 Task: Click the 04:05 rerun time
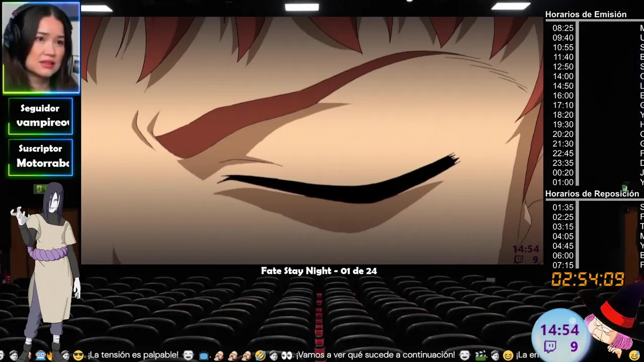click(563, 236)
